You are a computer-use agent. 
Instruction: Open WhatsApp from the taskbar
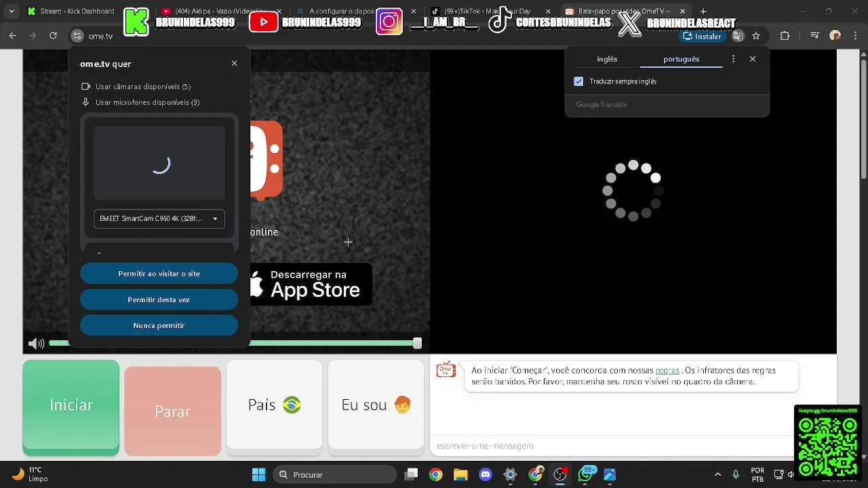coord(585,474)
